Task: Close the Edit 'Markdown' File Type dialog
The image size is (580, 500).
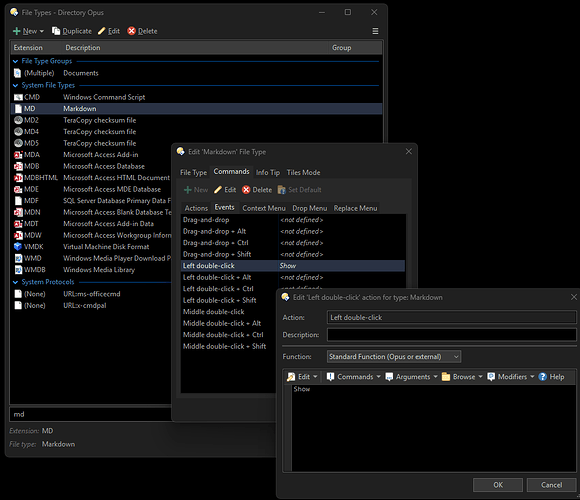Action: point(409,152)
